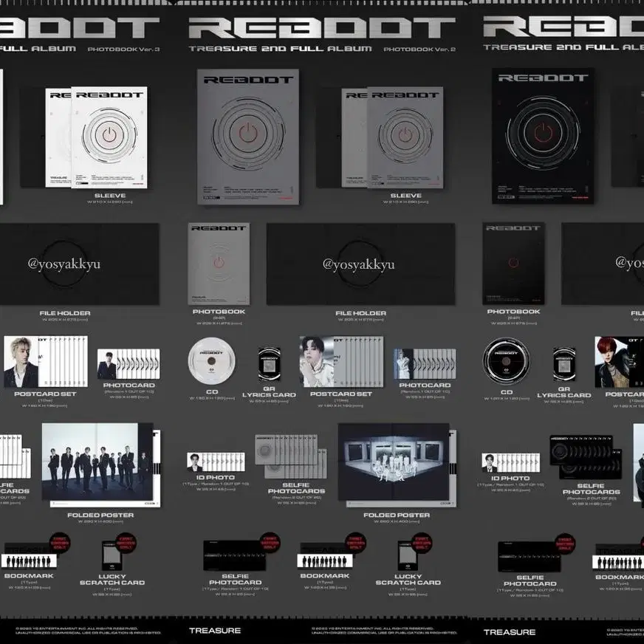Open the Ver. 3 photocard stack image
This screenshot has width=644, height=644.
pos(129,364)
